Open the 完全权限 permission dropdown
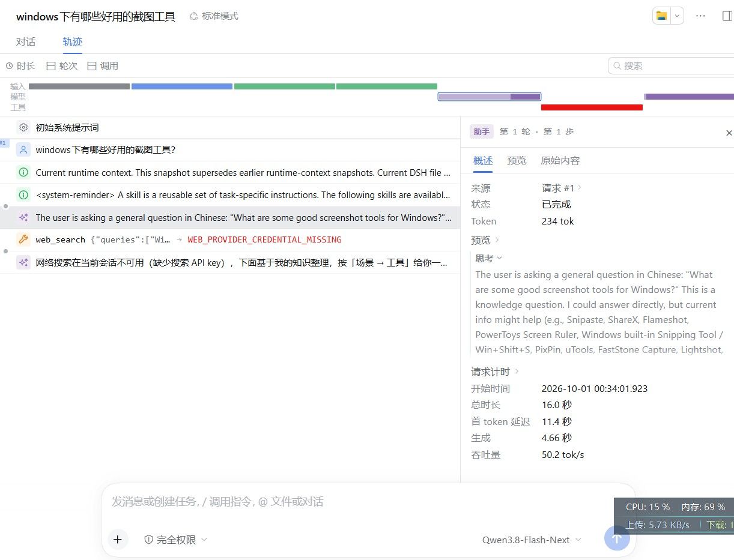This screenshot has height=560, width=734. point(175,540)
